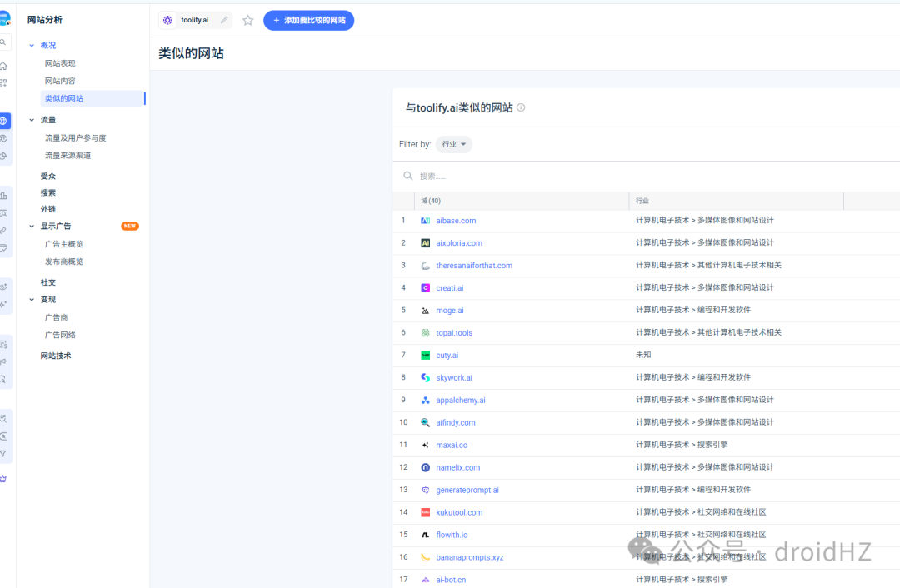Star toolify.ai as a favorite

pyautogui.click(x=248, y=21)
